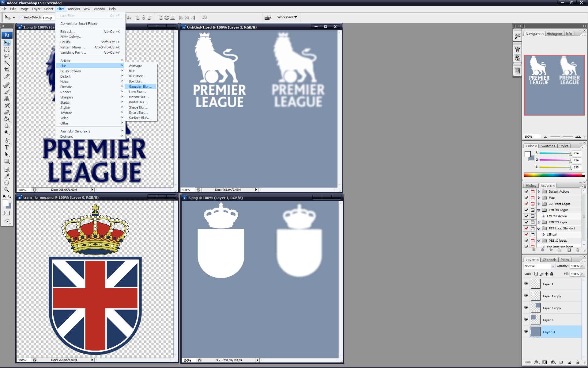Choose Gaussian Blur from the submenu

(x=141, y=86)
